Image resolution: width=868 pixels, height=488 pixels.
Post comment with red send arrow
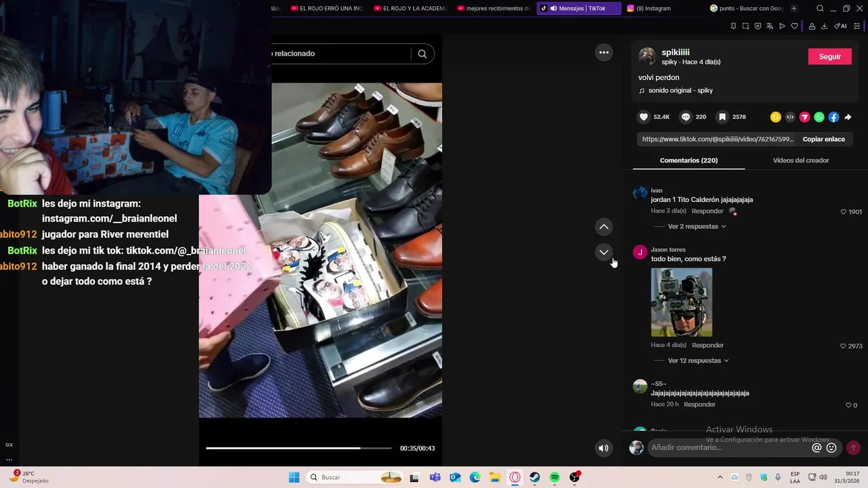(854, 448)
